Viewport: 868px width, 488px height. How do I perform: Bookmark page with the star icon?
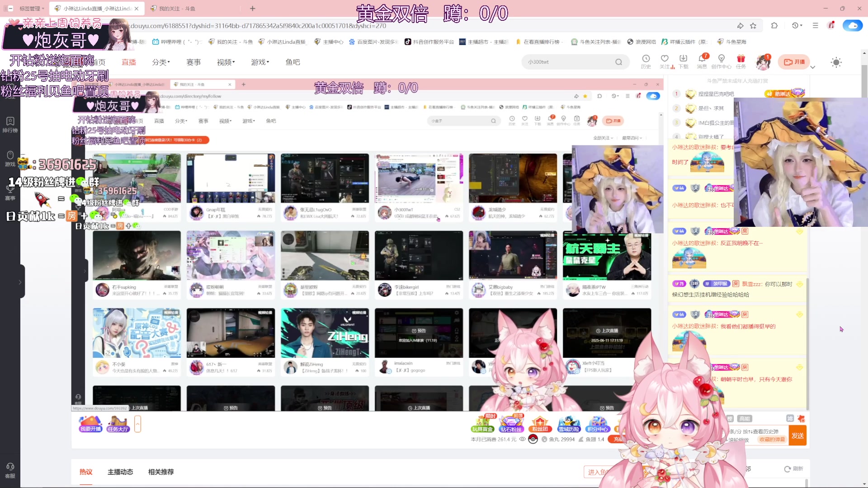[x=753, y=26]
